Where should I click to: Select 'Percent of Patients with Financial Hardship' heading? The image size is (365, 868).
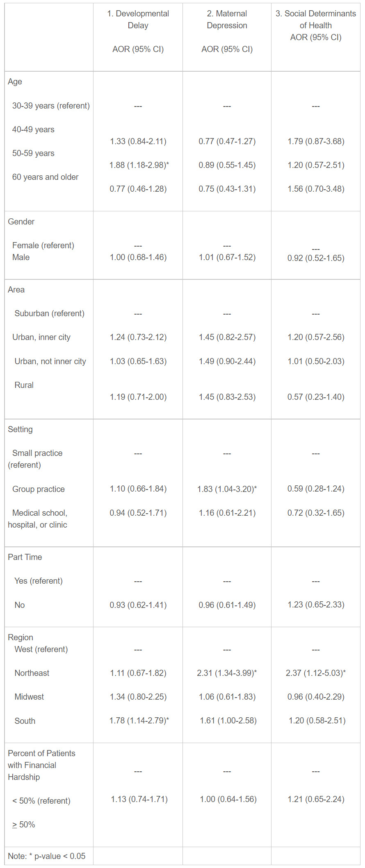41,765
